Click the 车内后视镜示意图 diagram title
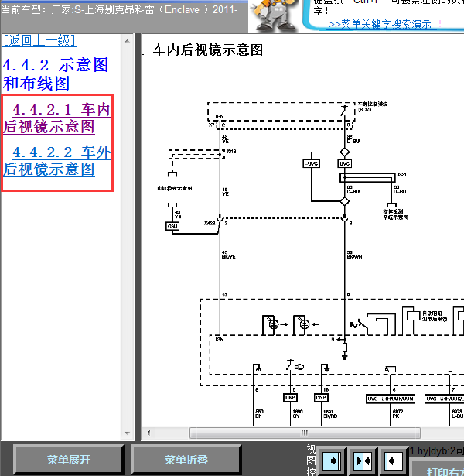The width and height of the screenshot is (464, 476). pyautogui.click(x=208, y=50)
